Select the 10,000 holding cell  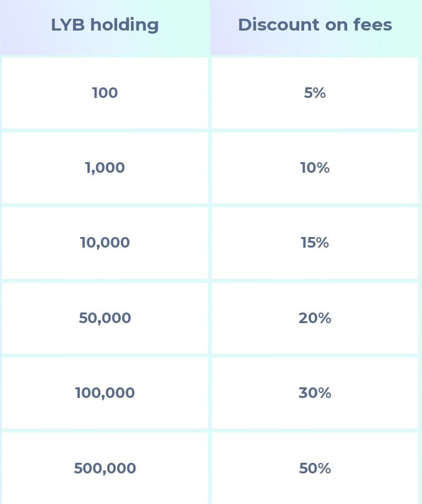point(105,243)
